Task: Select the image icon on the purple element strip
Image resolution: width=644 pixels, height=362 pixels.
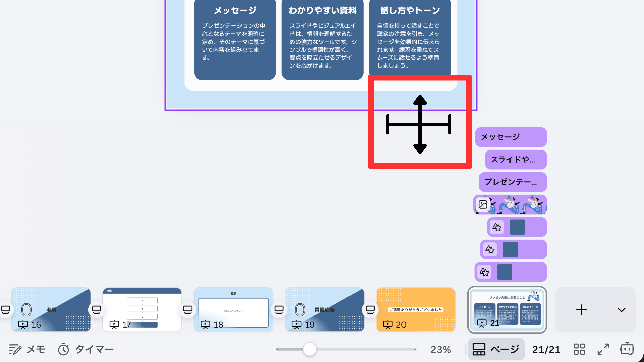Action: tap(483, 204)
